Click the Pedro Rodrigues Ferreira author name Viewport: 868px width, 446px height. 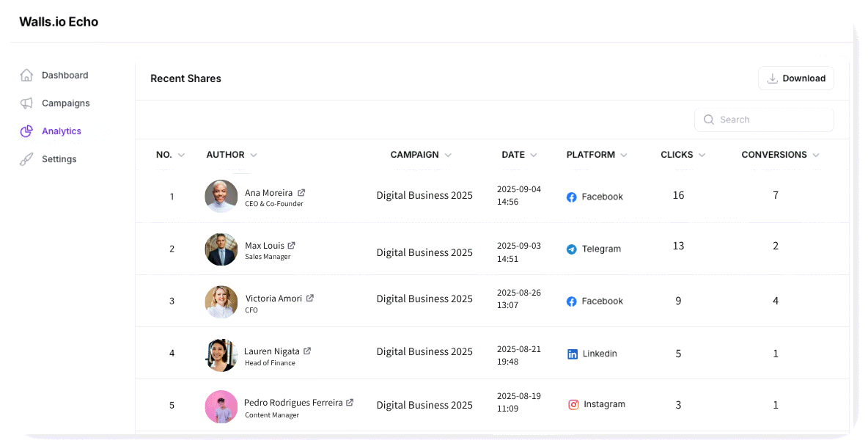coord(293,403)
